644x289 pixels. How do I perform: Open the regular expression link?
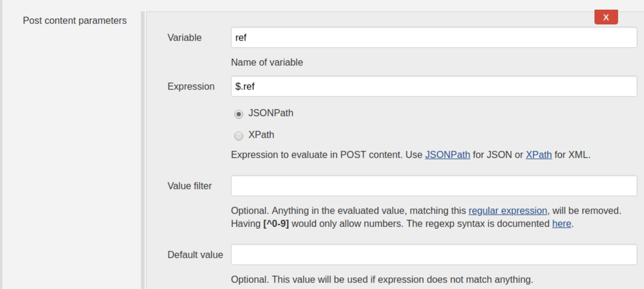tap(508, 211)
